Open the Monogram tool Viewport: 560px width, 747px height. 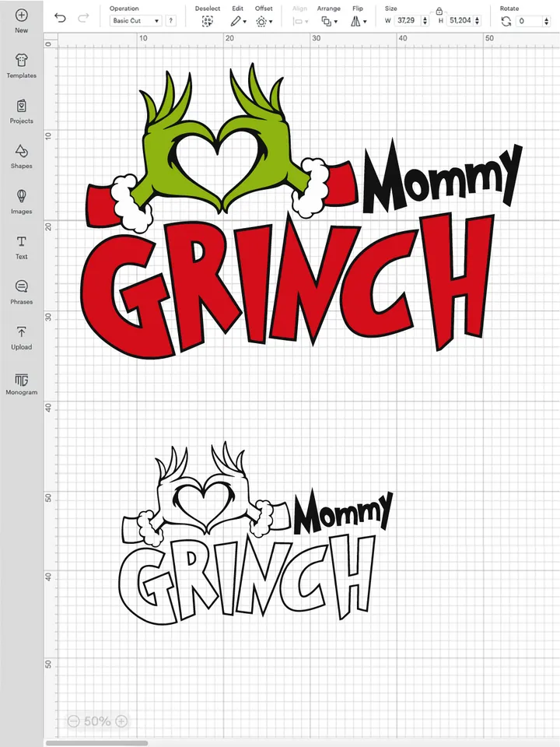click(21, 380)
